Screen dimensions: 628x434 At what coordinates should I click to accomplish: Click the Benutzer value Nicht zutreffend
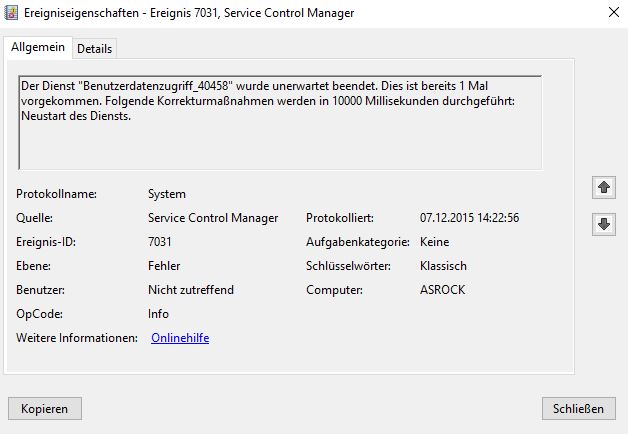tap(190, 290)
